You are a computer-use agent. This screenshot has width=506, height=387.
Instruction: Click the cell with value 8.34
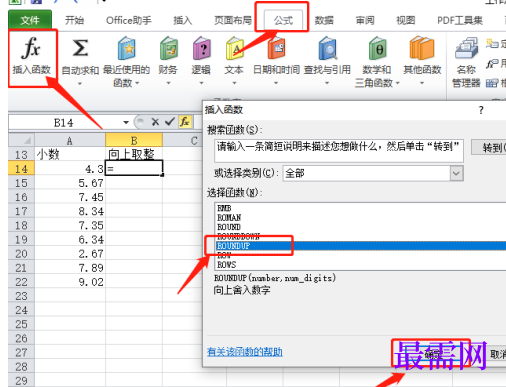click(70, 211)
